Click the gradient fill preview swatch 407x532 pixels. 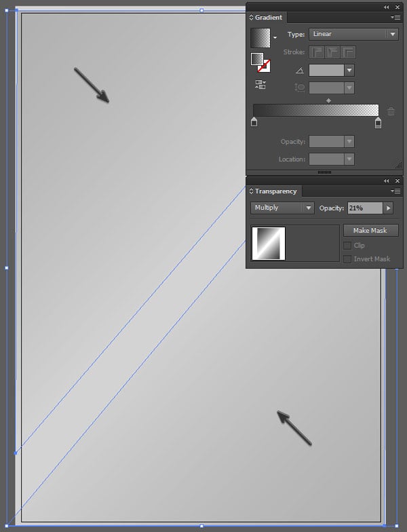pos(260,38)
